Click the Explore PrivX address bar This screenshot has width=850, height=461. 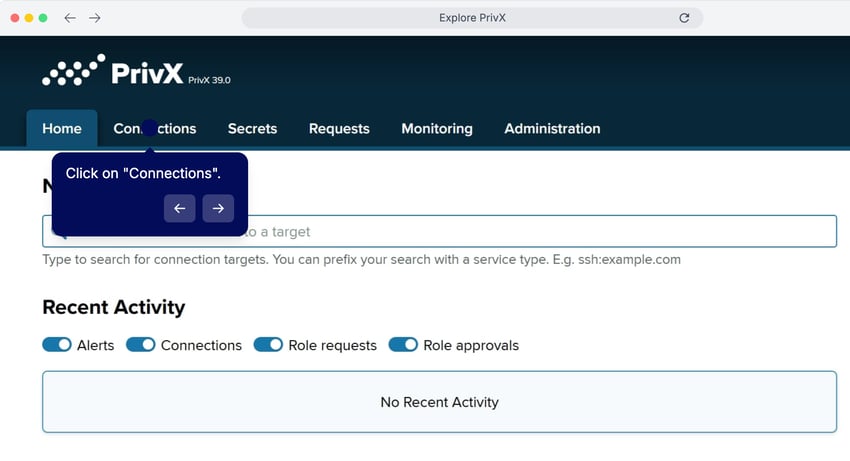[x=472, y=18]
